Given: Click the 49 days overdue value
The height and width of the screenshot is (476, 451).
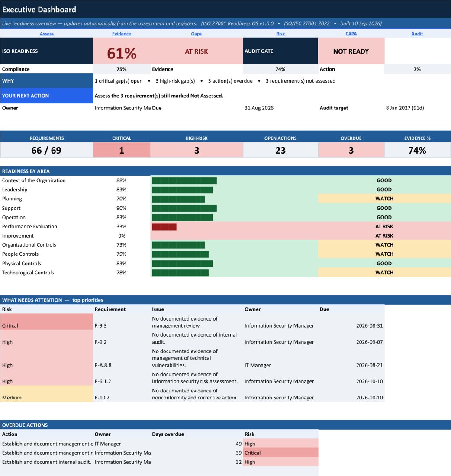Looking at the screenshot, I should [x=239, y=444].
